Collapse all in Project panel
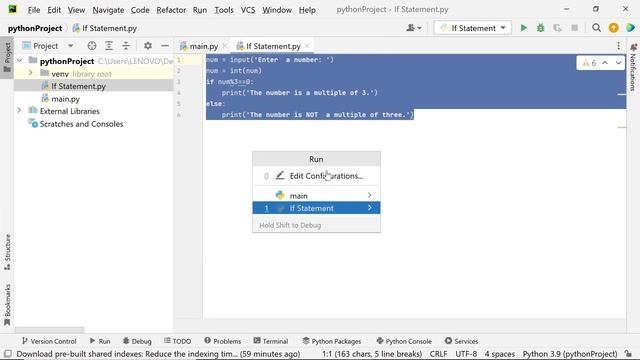 (x=126, y=46)
